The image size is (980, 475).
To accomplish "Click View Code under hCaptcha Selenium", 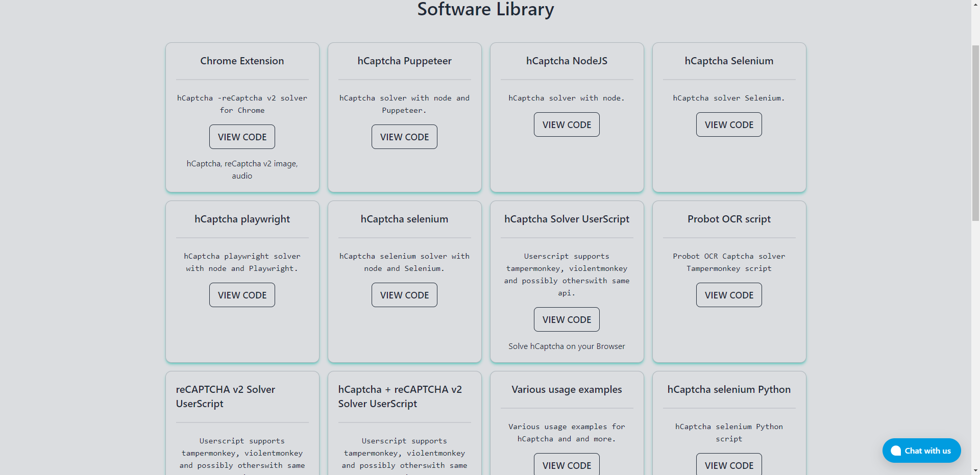I will pos(729,124).
